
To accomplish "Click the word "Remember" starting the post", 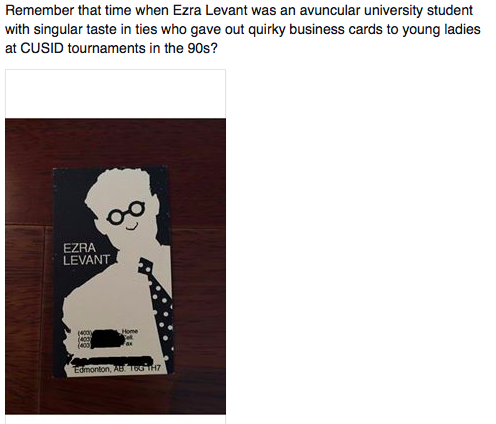I will 40,10.
